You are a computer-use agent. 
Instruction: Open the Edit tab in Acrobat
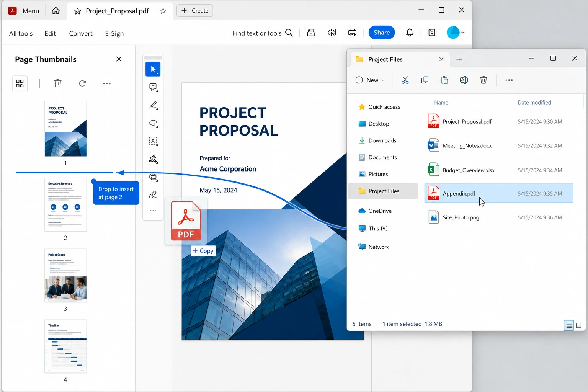coord(50,33)
